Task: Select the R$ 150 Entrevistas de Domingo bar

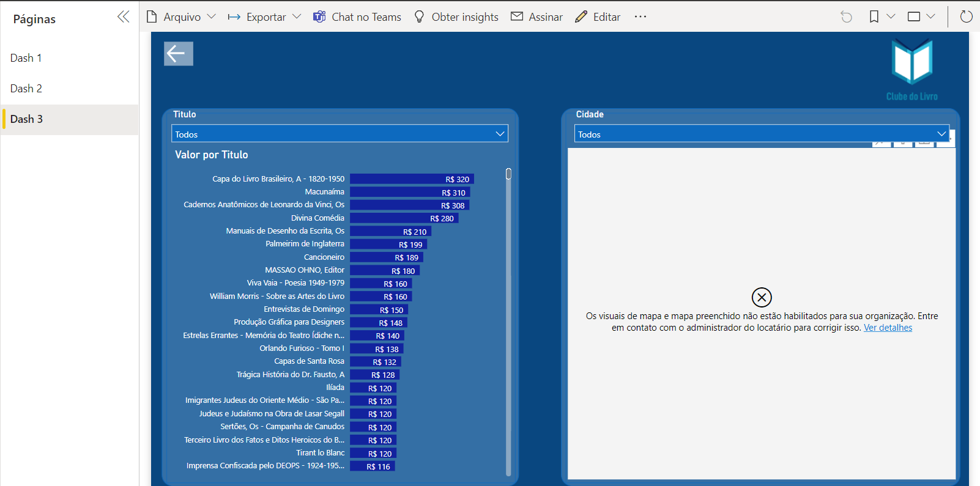Action: click(379, 310)
